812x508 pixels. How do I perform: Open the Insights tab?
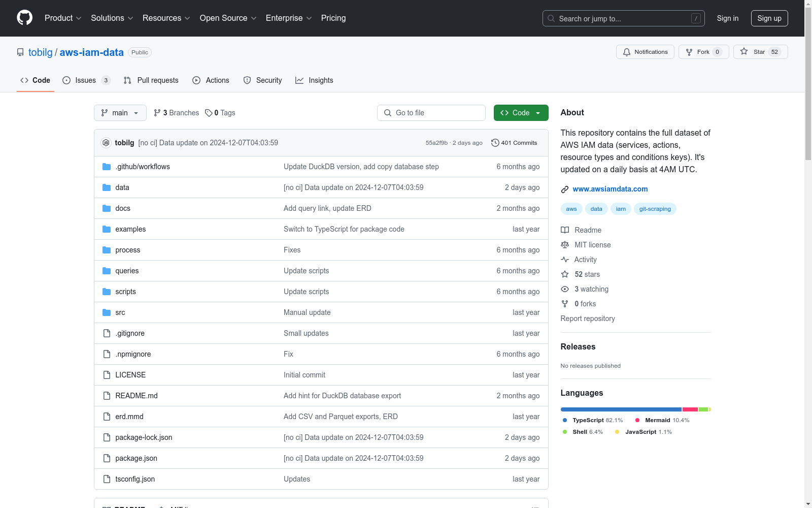coord(315,80)
